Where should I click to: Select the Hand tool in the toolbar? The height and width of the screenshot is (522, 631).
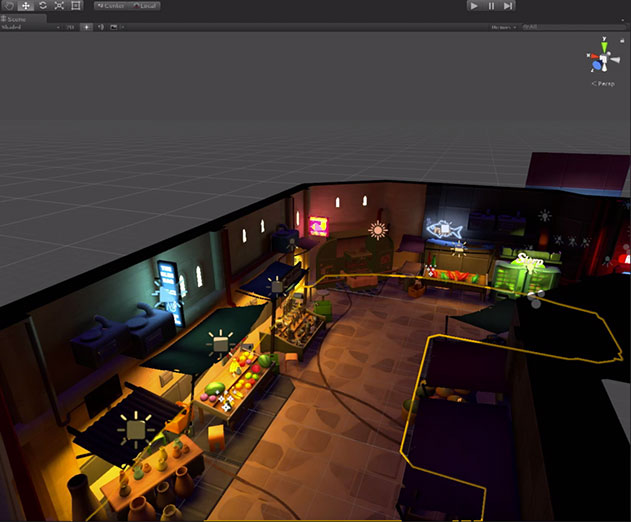pos(9,6)
